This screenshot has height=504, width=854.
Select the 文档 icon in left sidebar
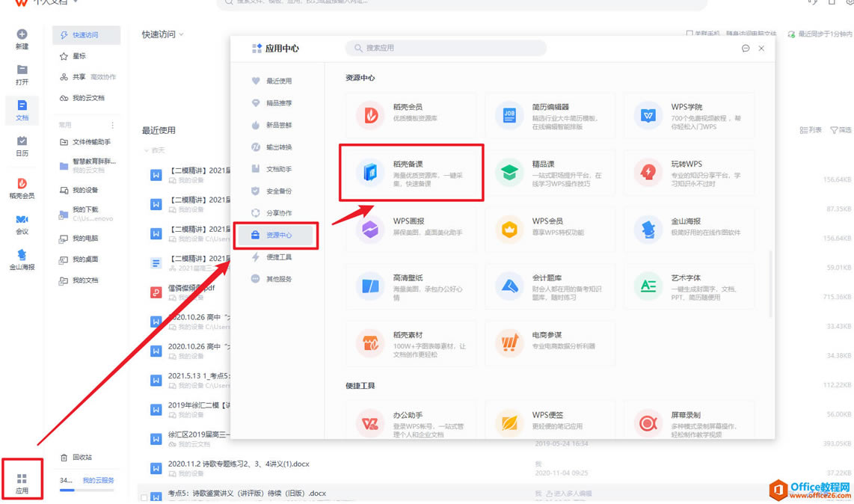point(22,105)
